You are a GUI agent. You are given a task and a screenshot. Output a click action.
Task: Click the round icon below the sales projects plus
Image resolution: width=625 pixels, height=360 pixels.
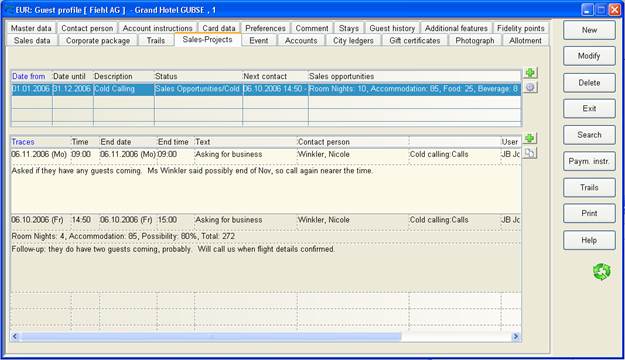pos(530,87)
